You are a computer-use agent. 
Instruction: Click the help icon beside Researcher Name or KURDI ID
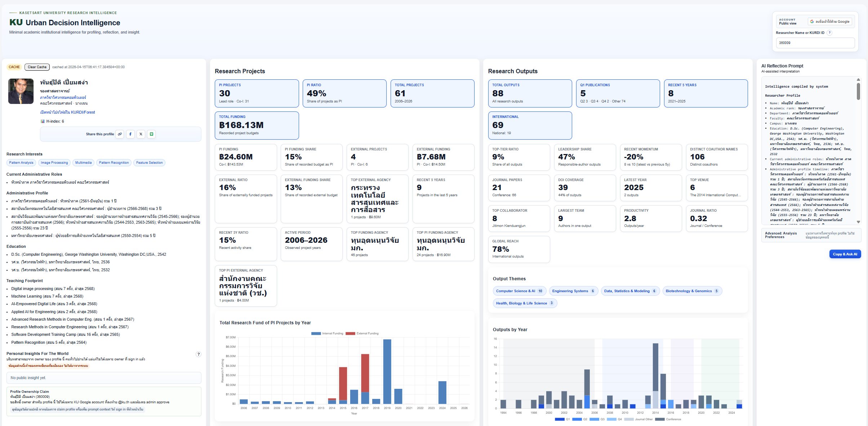pyautogui.click(x=829, y=33)
